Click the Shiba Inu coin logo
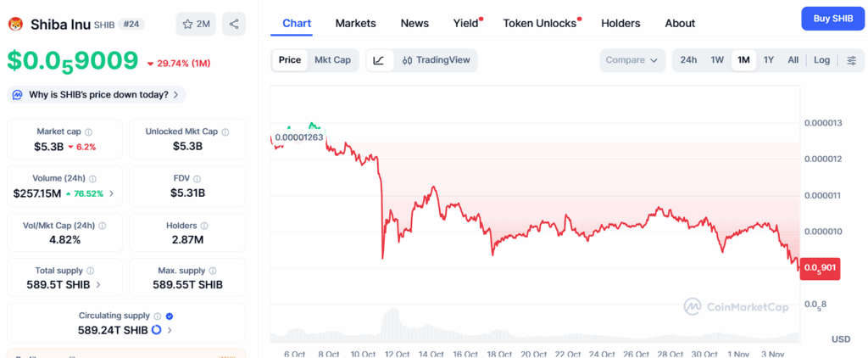The height and width of the screenshot is (358, 868). 15,24
